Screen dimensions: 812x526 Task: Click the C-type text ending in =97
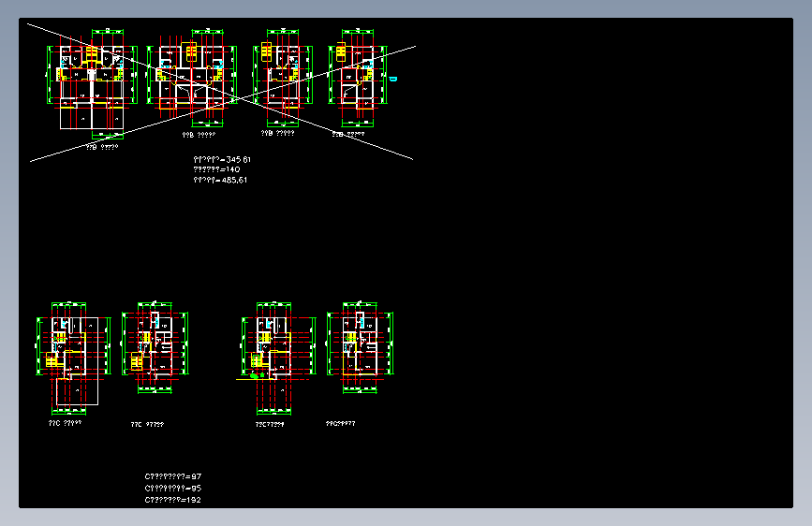point(173,476)
